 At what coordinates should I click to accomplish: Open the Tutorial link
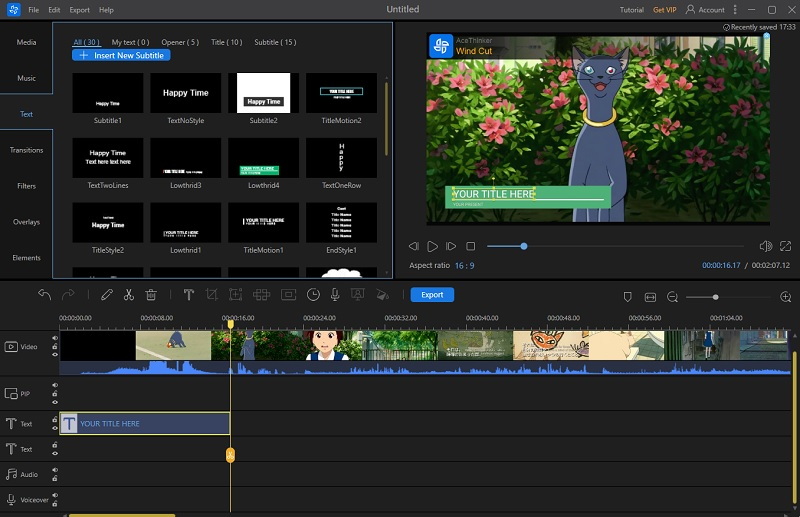tap(632, 10)
